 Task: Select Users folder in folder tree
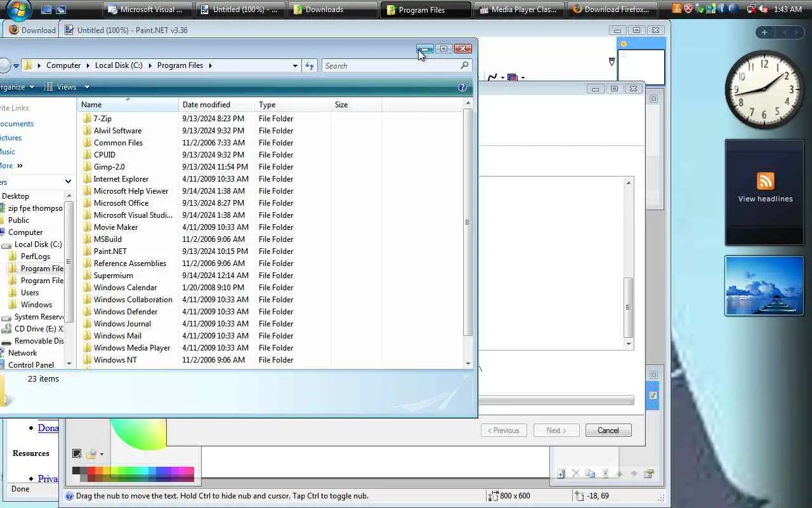30,293
